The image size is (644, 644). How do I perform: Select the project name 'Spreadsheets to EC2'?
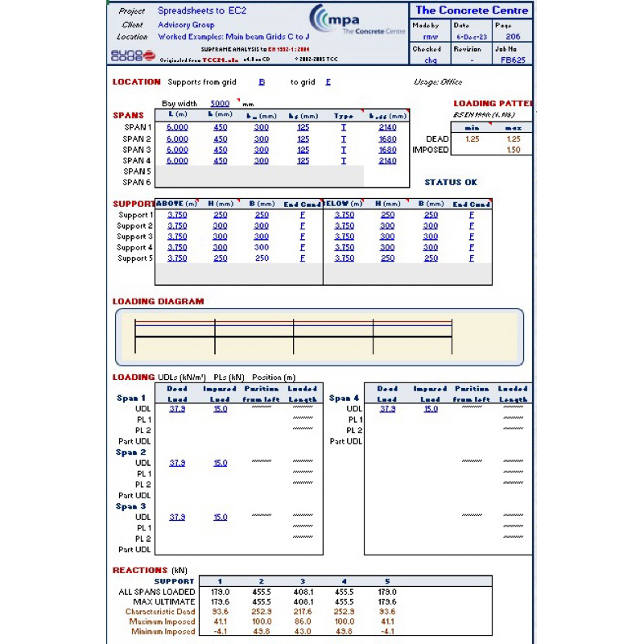click(202, 10)
